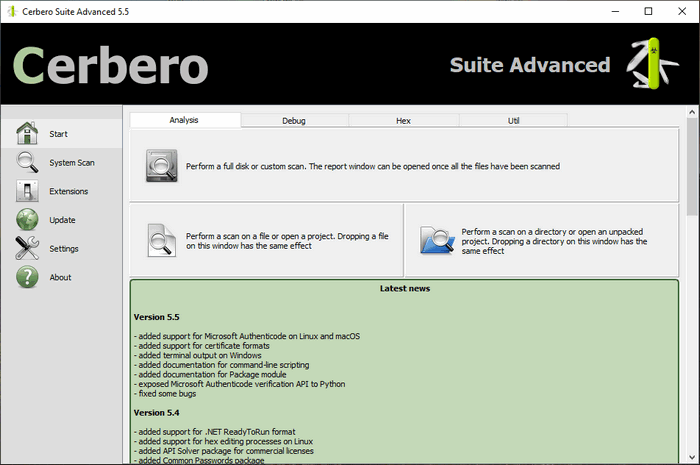Click 'Perform a full disk or custom scan' text
700x465 pixels.
(373, 166)
